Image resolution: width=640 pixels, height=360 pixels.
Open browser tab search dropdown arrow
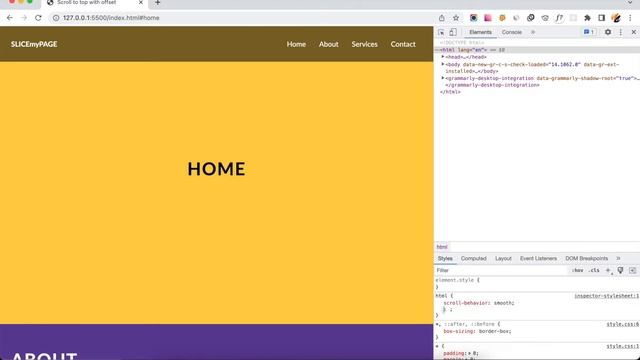coord(630,3)
